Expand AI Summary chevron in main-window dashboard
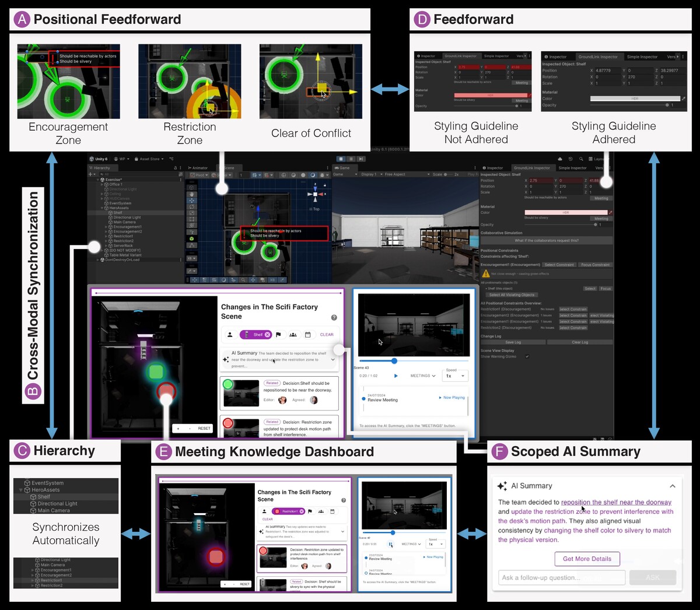Viewport: 700px width, 610px height. tap(333, 360)
